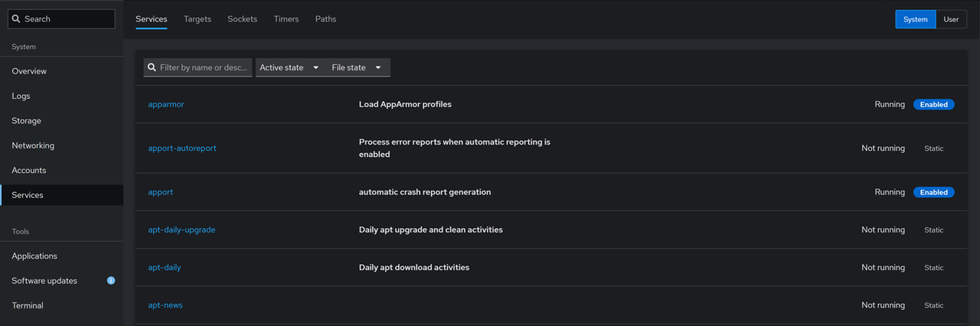Click the Software updates info badge icon

111,281
